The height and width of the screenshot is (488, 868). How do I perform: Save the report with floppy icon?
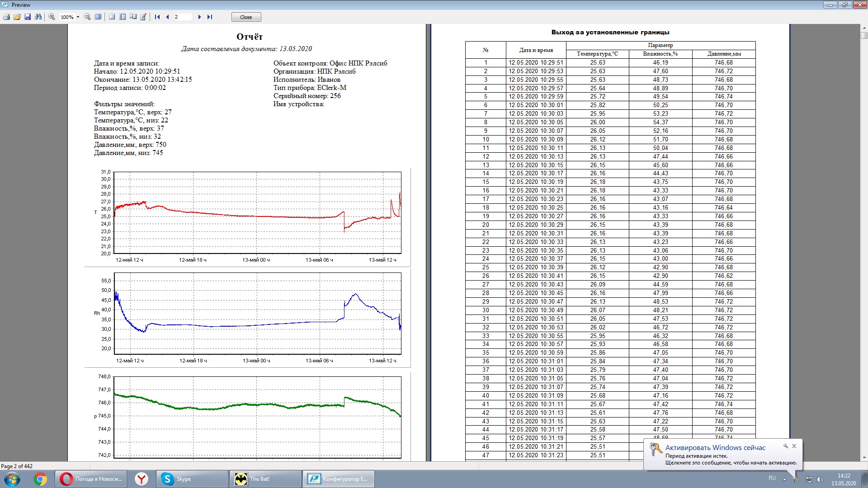tap(28, 17)
